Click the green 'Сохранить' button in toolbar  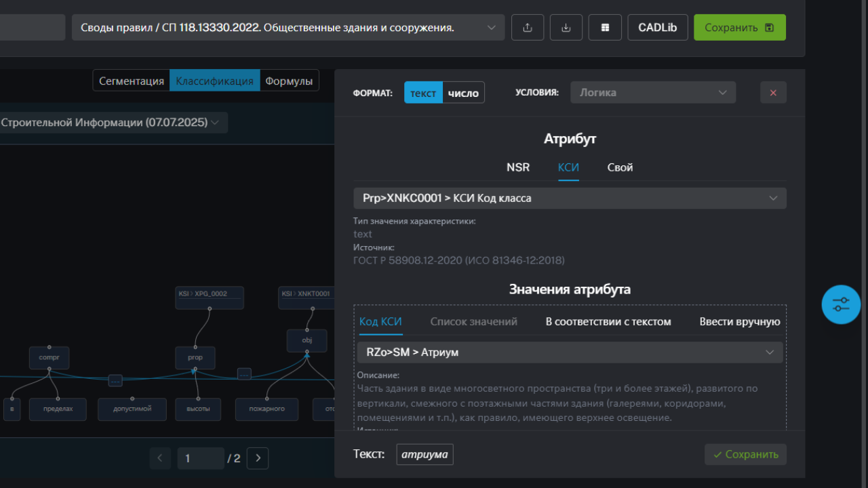(x=739, y=28)
